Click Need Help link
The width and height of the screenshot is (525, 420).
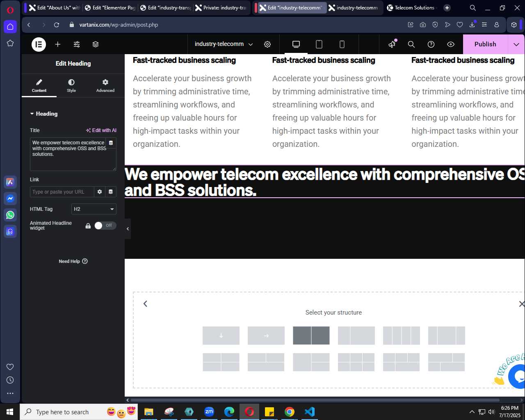tap(73, 261)
